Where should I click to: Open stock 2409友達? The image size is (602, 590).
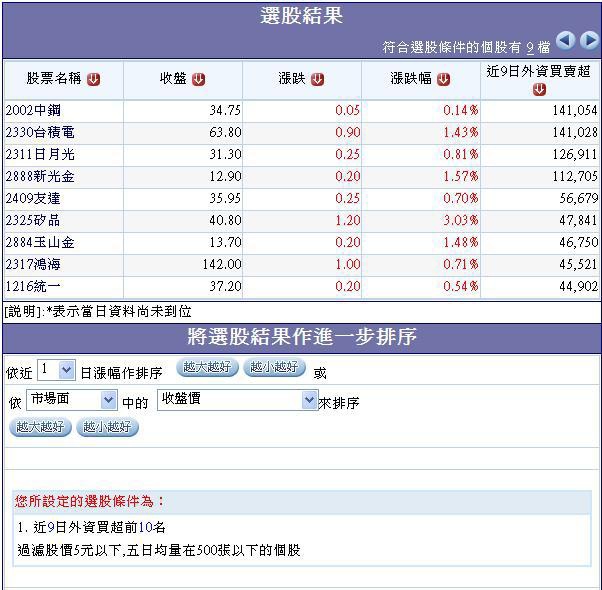(33, 198)
